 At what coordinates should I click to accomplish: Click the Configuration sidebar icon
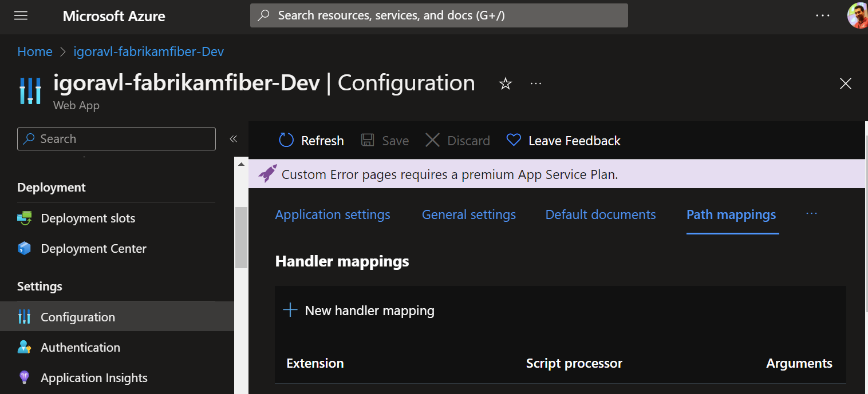(24, 317)
